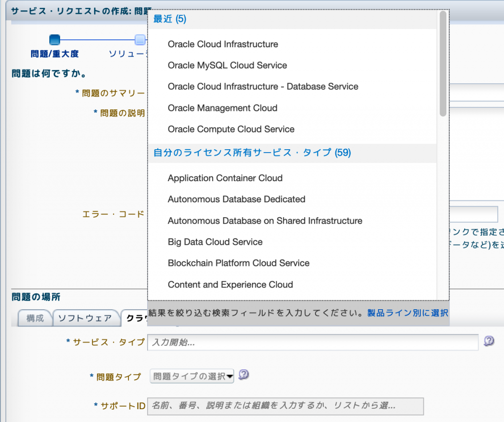Focus the サービス・タイプ input field
The image size is (504, 422).
pyautogui.click(x=313, y=342)
